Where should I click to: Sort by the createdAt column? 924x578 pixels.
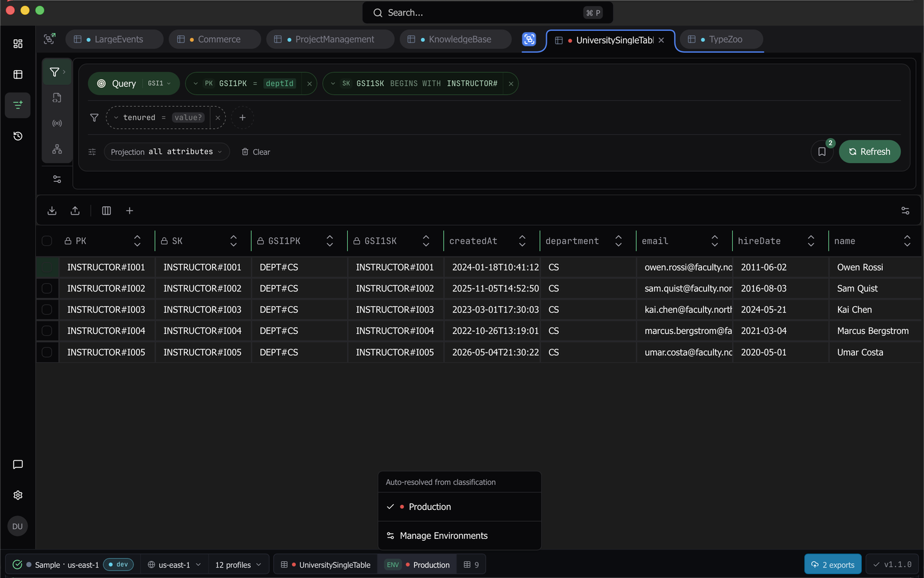[522, 241]
